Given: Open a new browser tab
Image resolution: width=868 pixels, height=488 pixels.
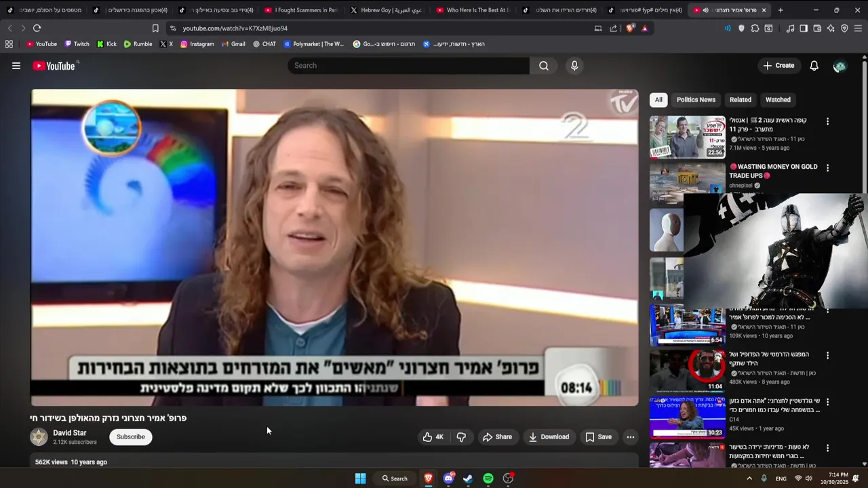Looking at the screenshot, I should 781,10.
